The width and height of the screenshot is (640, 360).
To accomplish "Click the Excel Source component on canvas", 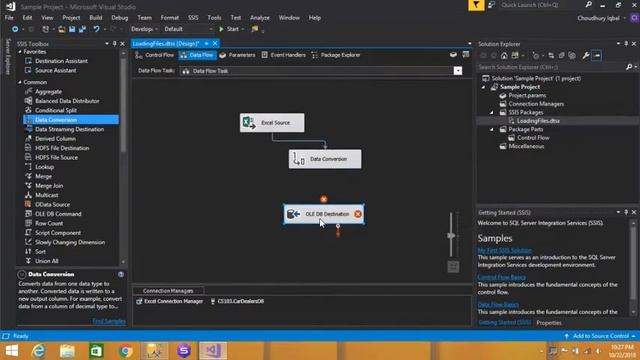I will pyautogui.click(x=272, y=122).
